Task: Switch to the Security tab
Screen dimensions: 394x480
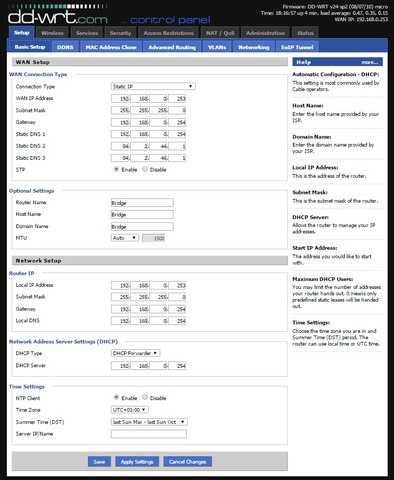Action: click(120, 33)
